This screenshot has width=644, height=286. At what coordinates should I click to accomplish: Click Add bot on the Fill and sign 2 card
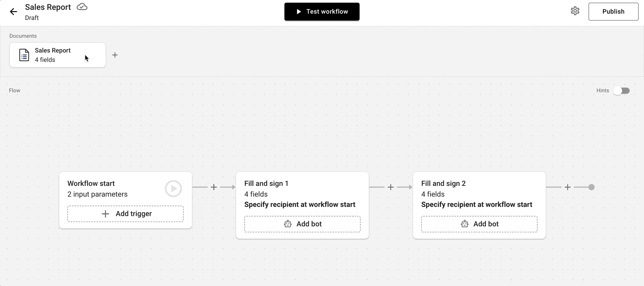tap(479, 224)
